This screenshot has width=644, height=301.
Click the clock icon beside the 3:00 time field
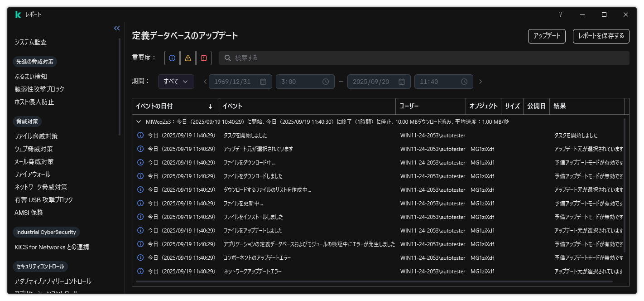(x=325, y=82)
